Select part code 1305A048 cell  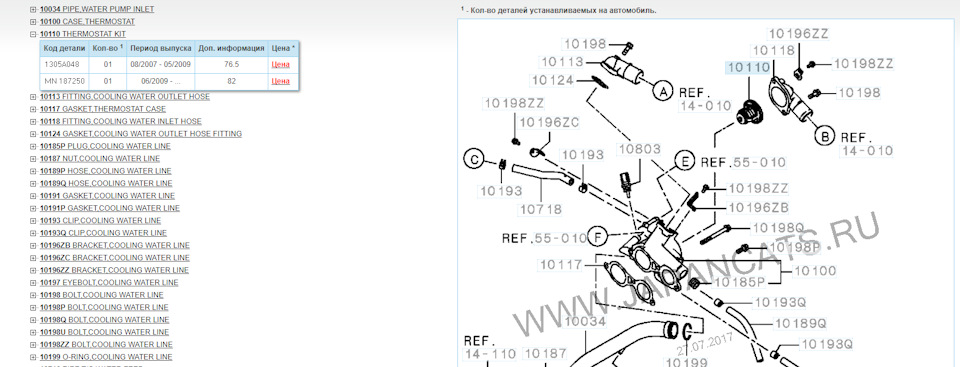click(64, 64)
